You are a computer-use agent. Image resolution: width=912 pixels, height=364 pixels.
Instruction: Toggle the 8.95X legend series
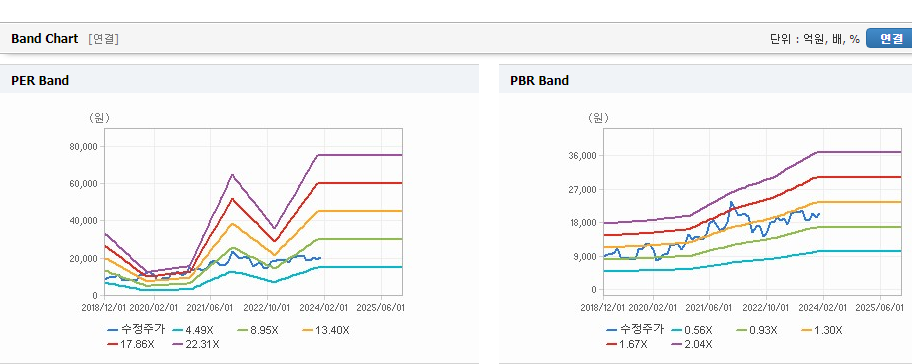click(257, 330)
